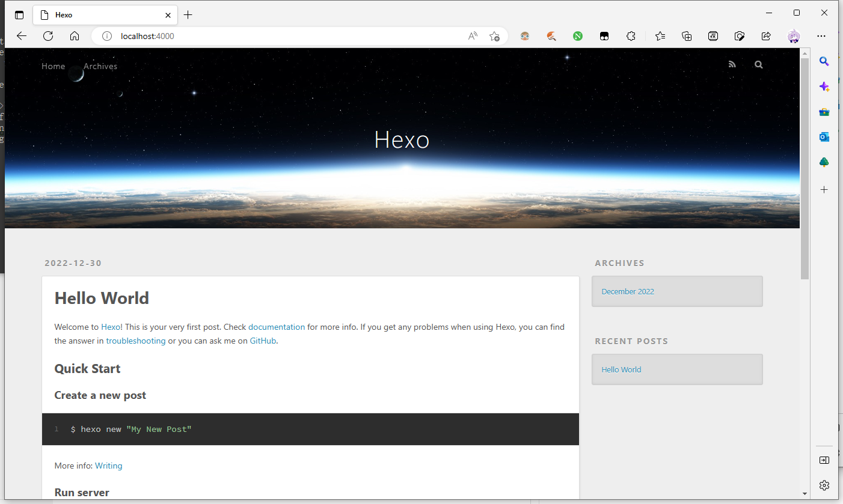The image size is (843, 504).
Task: Open the Favorites list icon
Action: coord(660,36)
